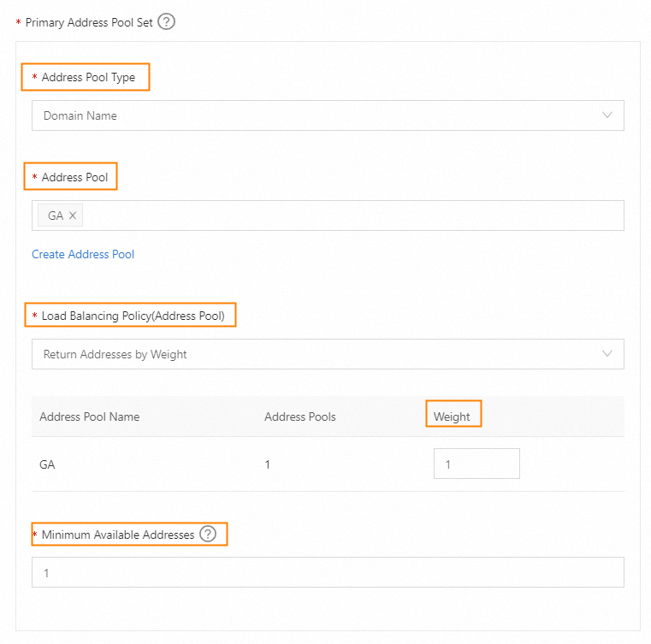Select the GA row name in the table
651x644 pixels.
coord(48,464)
